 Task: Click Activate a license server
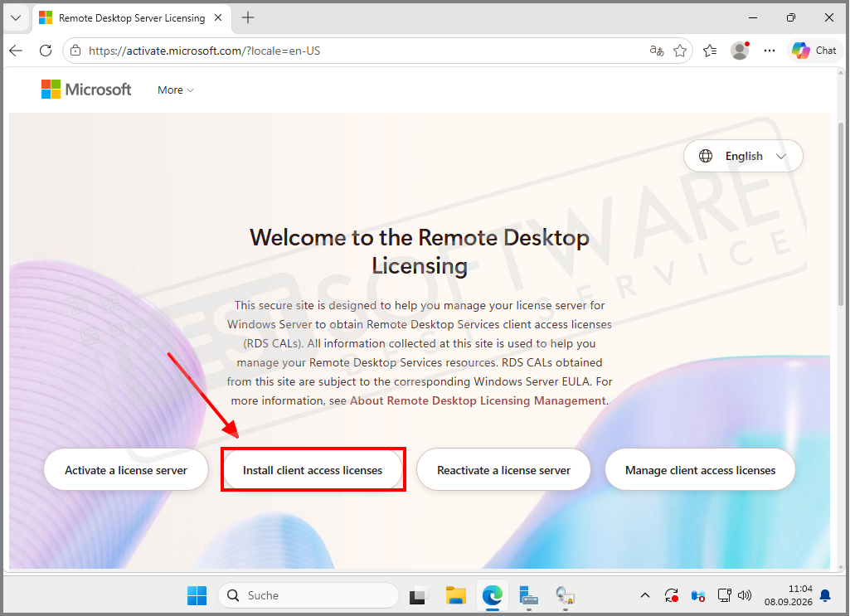tap(126, 470)
